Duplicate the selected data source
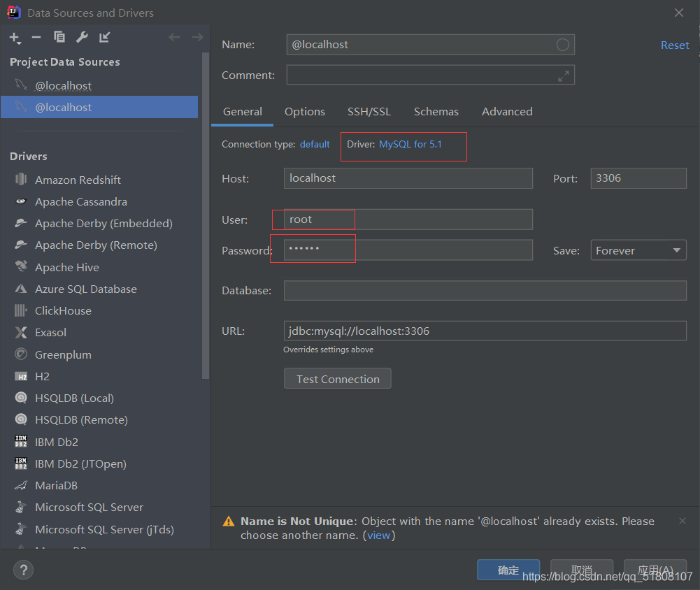The width and height of the screenshot is (700, 590). point(59,37)
